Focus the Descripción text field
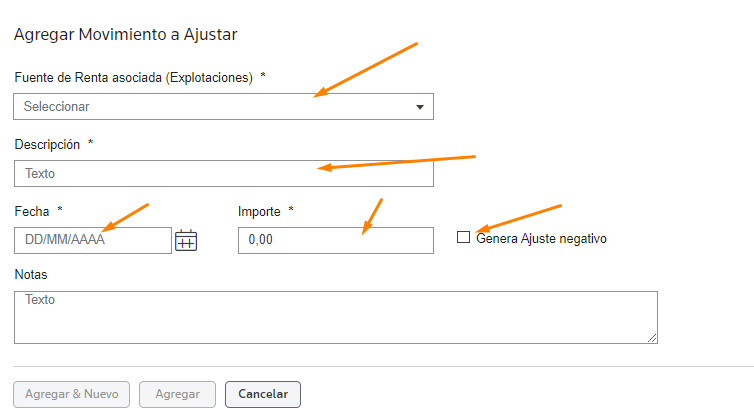The image size is (754, 418). (224, 173)
